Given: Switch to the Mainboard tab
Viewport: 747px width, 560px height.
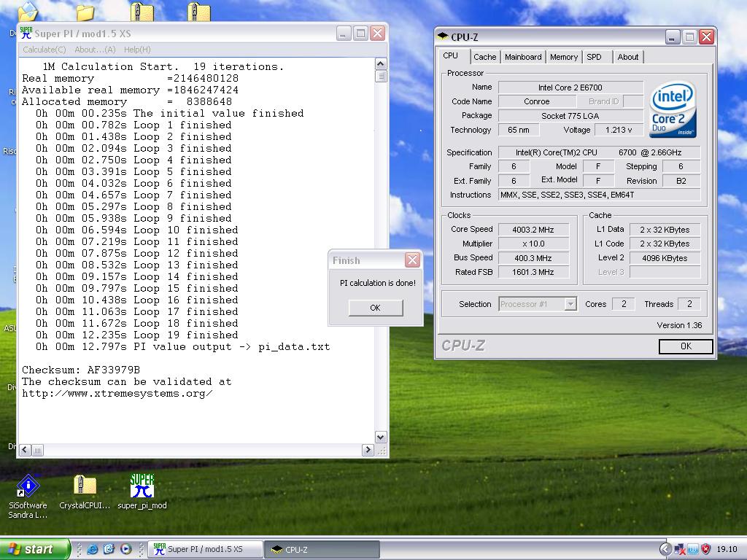Looking at the screenshot, I should 523,57.
